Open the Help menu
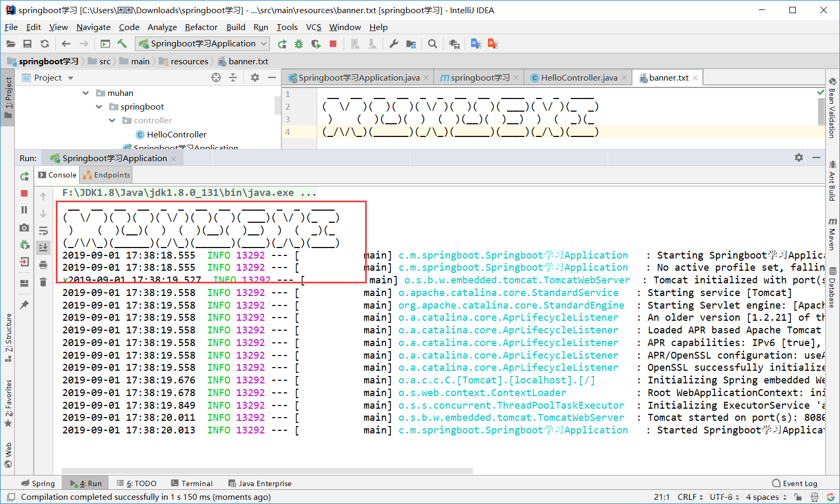This screenshot has height=504, width=840. click(378, 27)
